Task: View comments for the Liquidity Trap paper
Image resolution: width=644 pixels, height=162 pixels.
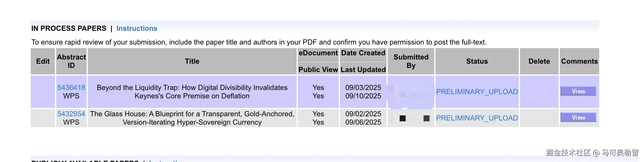Action: pyautogui.click(x=578, y=91)
